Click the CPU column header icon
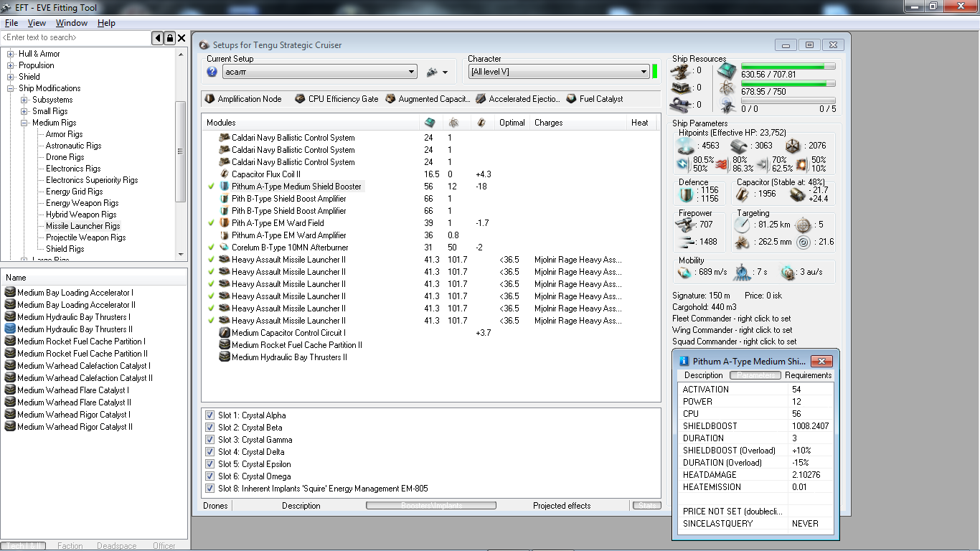Screen dimensions: 980x551 [x=430, y=123]
